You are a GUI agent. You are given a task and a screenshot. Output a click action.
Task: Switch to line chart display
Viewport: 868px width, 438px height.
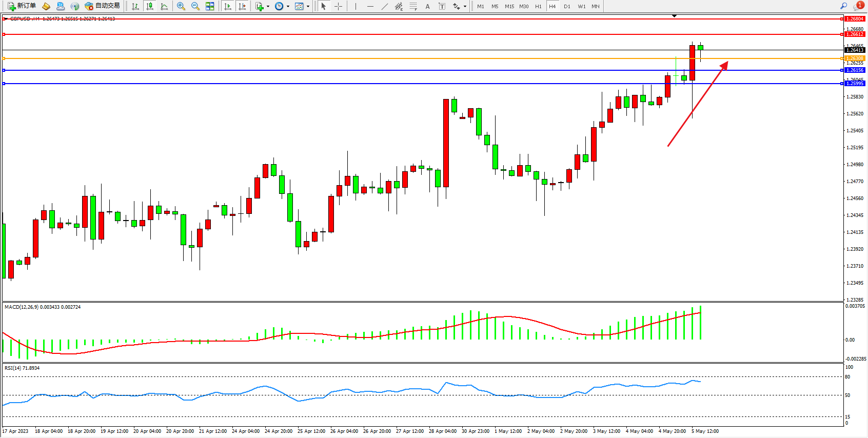point(164,6)
